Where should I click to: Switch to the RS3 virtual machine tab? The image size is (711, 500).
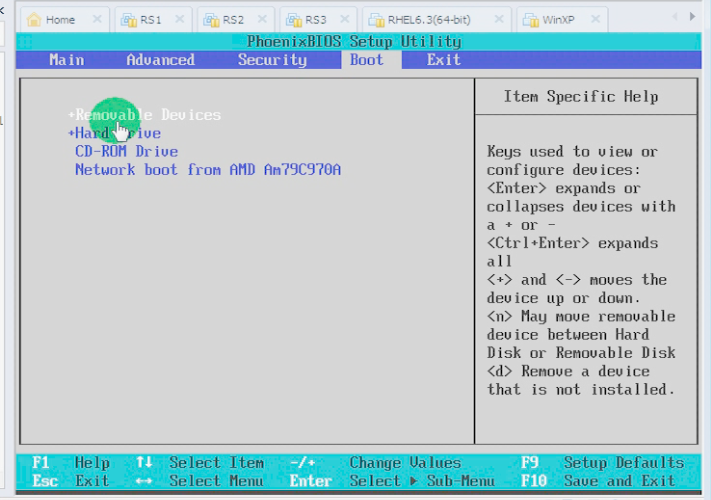click(x=317, y=19)
